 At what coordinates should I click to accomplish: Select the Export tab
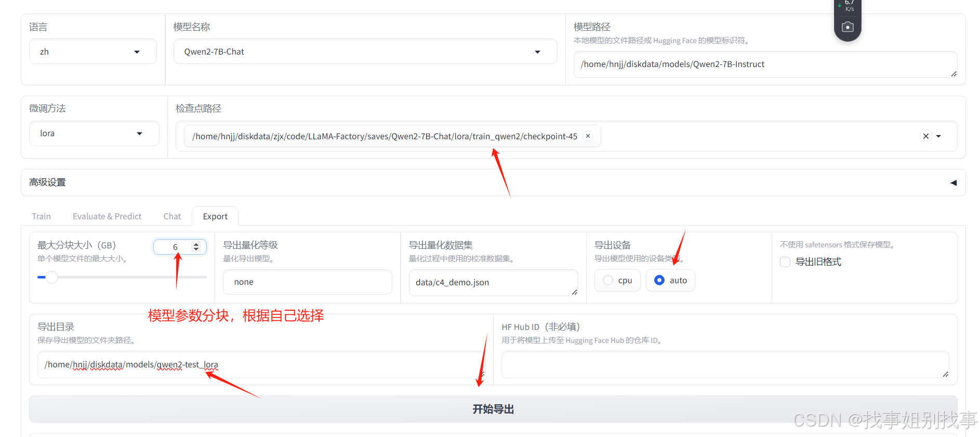(215, 216)
